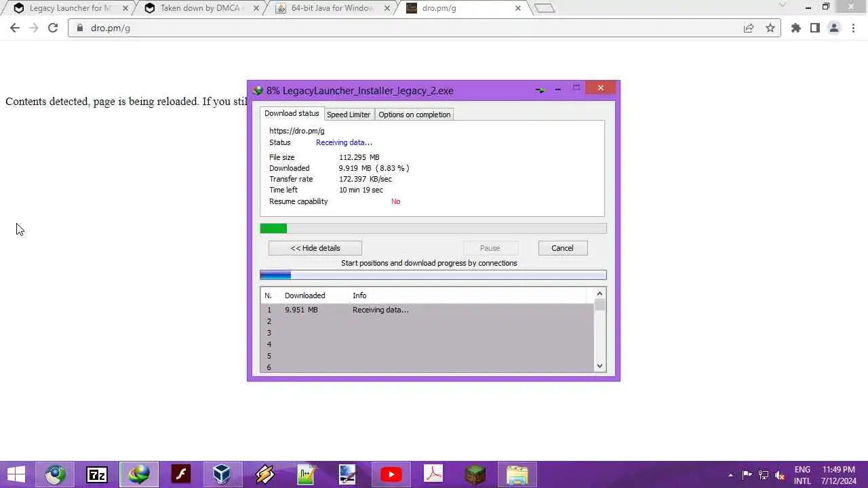Screen dimensions: 868x488
Task: Open Chrome extensions puzzle icon
Action: pyautogui.click(x=796, y=28)
